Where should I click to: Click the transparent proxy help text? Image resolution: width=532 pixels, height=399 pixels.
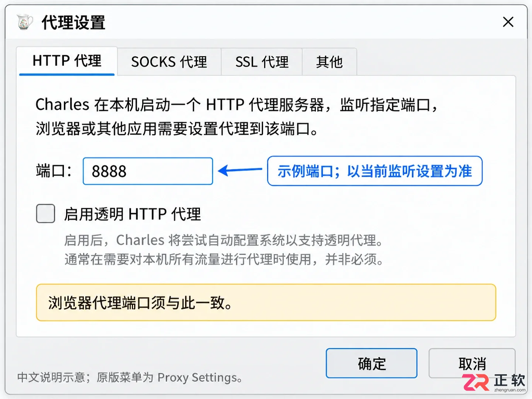[224, 250]
